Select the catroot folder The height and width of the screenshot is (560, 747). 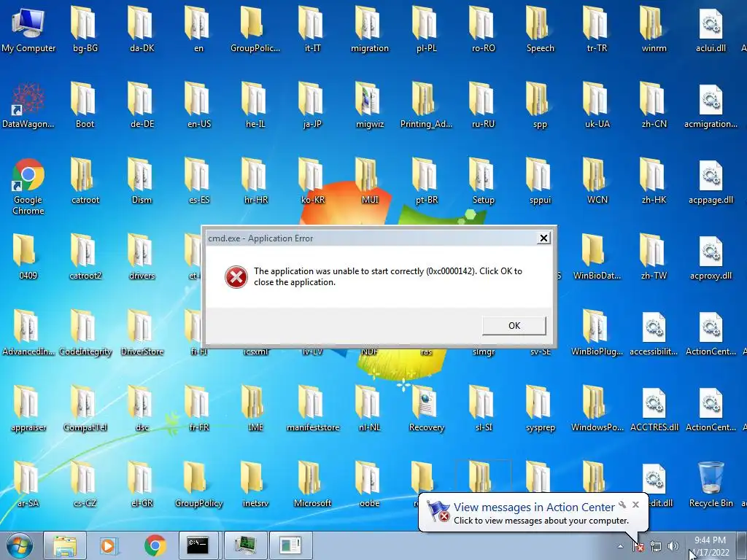pyautogui.click(x=85, y=182)
